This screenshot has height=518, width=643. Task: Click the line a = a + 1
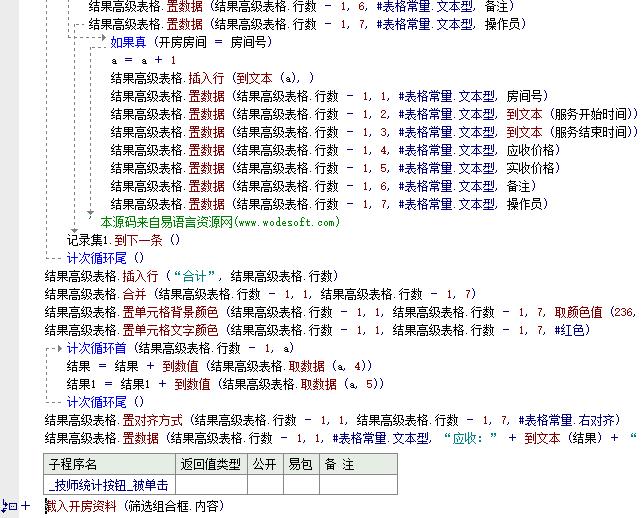pos(143,60)
